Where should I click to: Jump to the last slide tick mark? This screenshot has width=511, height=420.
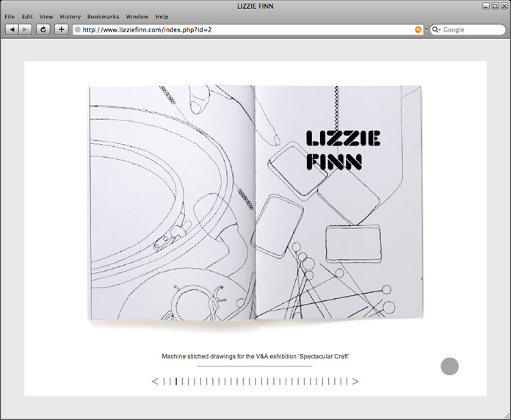click(347, 381)
